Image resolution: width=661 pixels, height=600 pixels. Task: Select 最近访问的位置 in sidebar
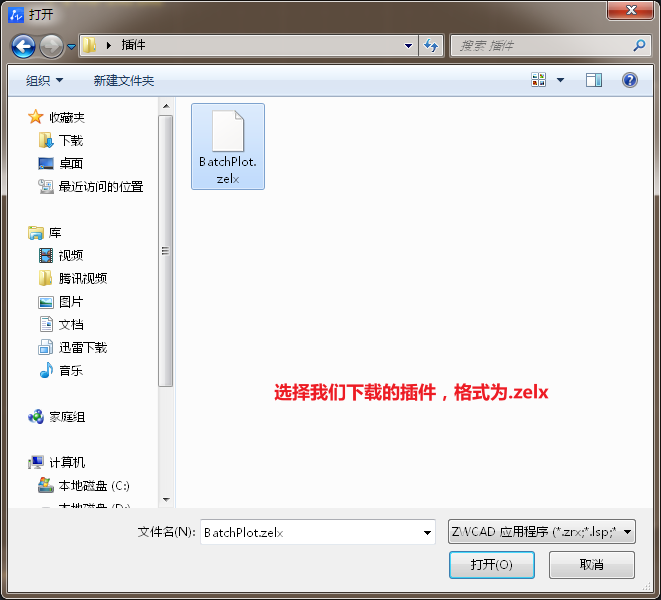pyautogui.click(x=100, y=186)
